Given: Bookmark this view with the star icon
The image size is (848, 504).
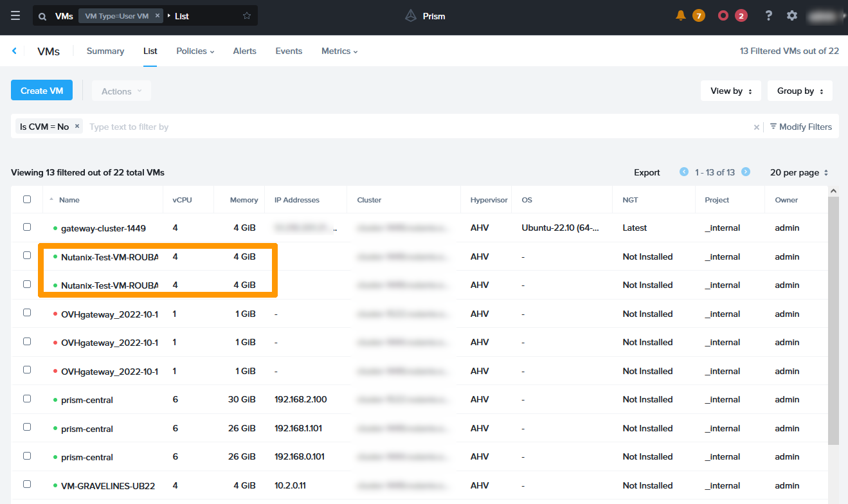Looking at the screenshot, I should (x=247, y=16).
